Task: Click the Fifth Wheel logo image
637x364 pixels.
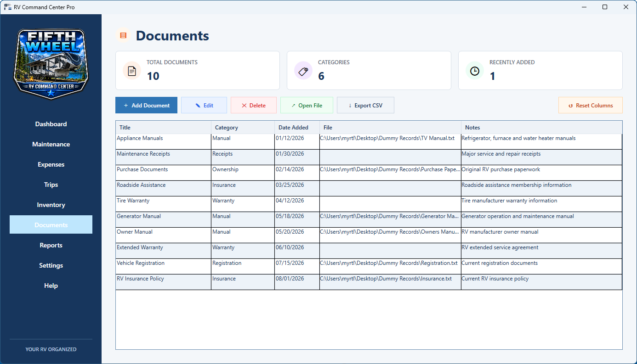Action: (51, 63)
